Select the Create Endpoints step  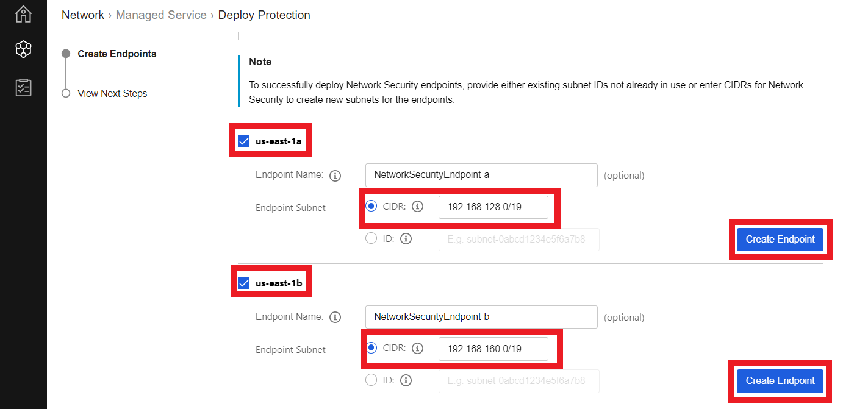pos(117,54)
